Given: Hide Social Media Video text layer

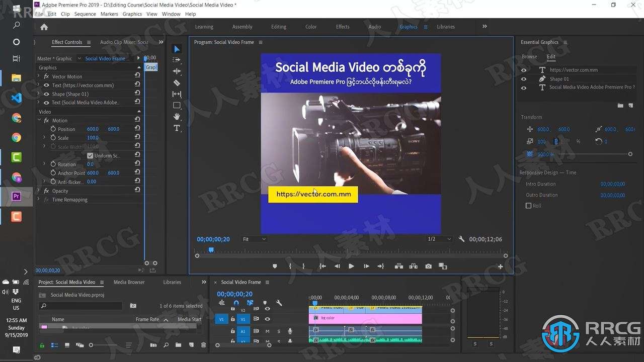Looking at the screenshot, I should click(x=524, y=88).
